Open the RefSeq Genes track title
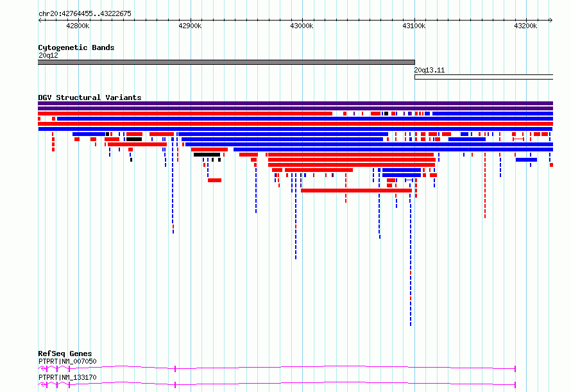571x392 pixels. pos(65,354)
